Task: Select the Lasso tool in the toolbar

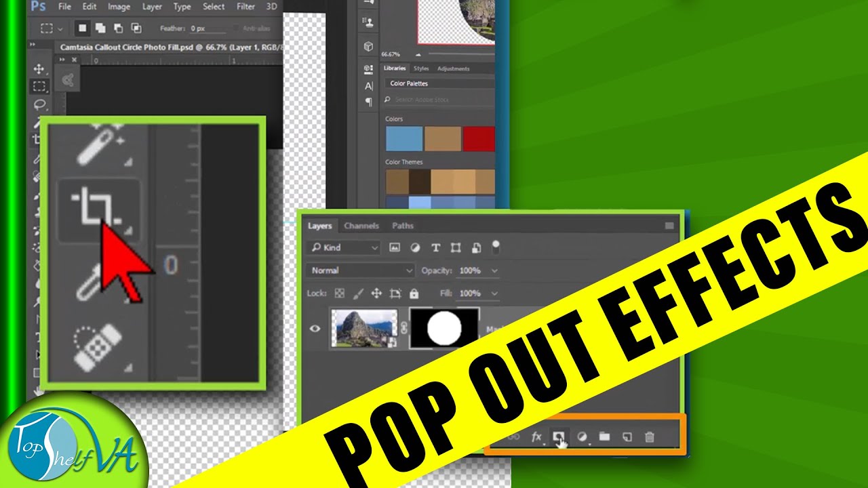Action: 39,104
